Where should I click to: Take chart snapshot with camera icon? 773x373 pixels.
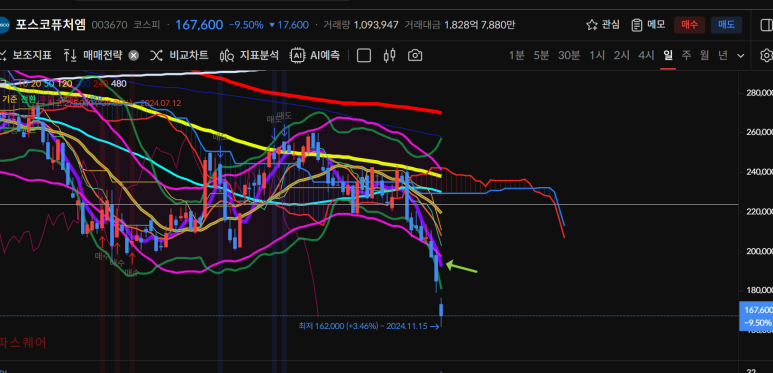point(415,56)
